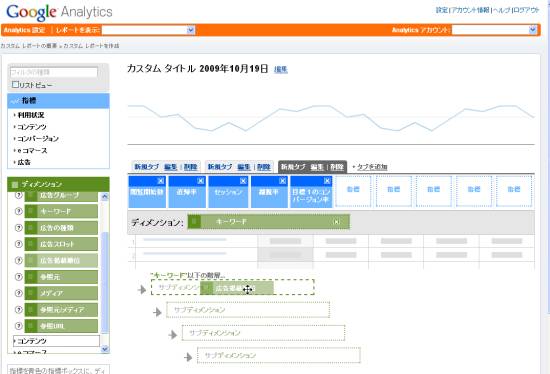Click 削除 on the active dark tab
550x374 pixels.
click(337, 167)
